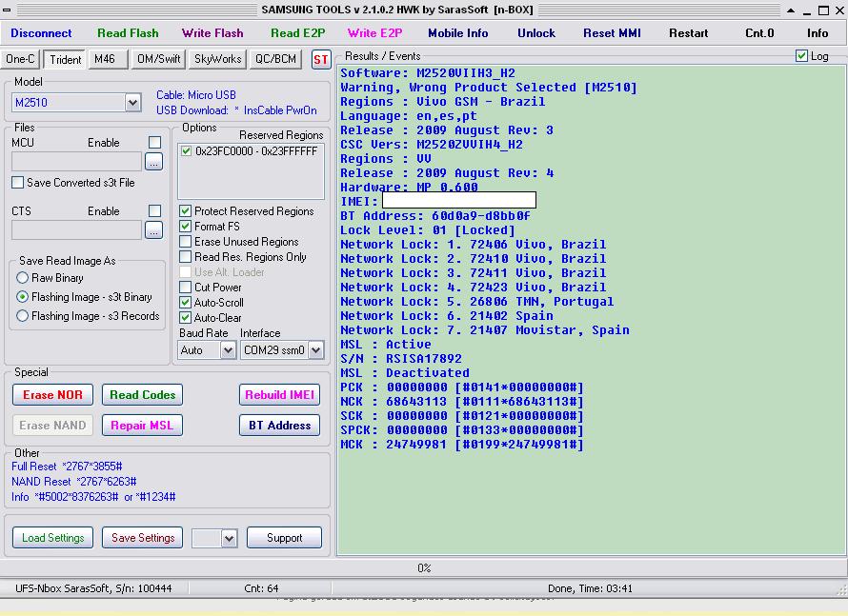
Task: Check Save Converted s3t File
Action: point(18,183)
